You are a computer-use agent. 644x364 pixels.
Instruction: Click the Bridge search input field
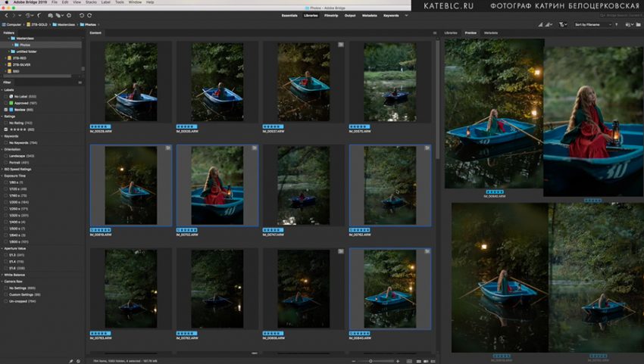click(621, 16)
